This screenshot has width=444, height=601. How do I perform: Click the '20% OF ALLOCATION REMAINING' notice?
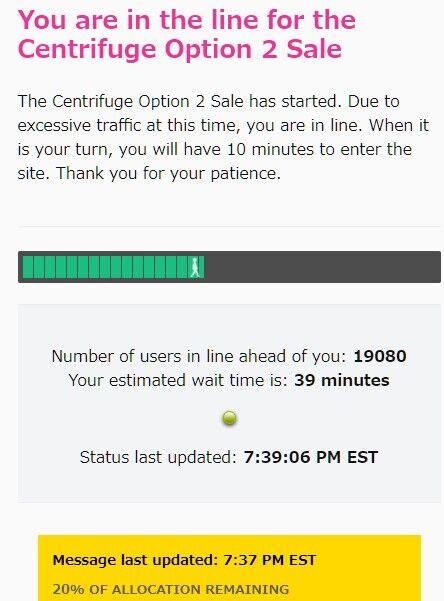coord(171,589)
